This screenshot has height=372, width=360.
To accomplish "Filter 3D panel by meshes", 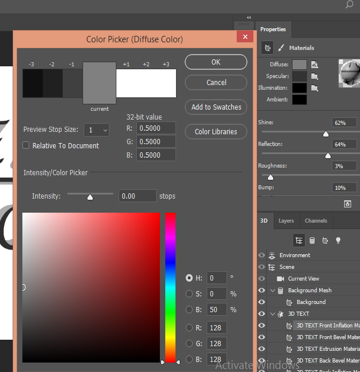I will pos(312,240).
